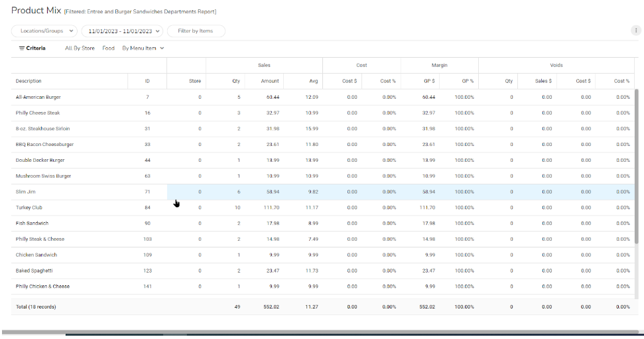The height and width of the screenshot is (339, 644).
Task: Click the Criteria filter lines icon
Action: click(22, 48)
